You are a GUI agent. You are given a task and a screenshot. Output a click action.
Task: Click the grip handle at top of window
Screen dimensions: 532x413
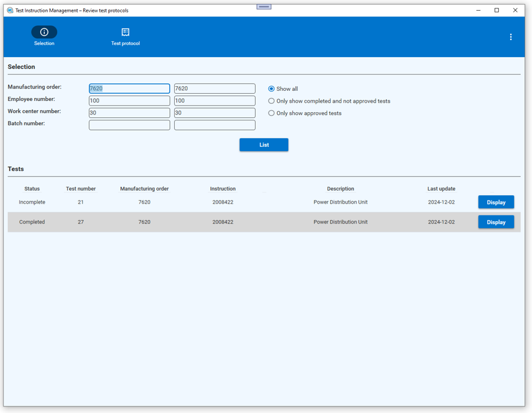(x=264, y=6)
